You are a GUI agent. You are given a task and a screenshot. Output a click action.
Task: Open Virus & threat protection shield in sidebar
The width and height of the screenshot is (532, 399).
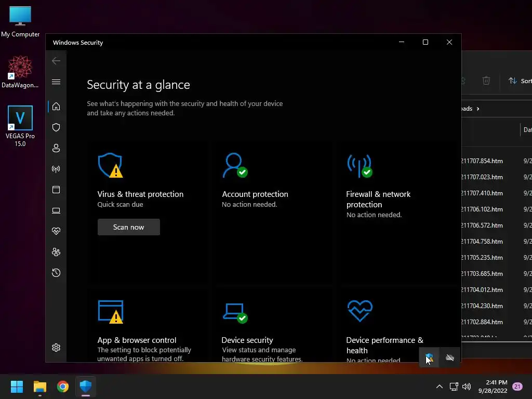pos(56,127)
